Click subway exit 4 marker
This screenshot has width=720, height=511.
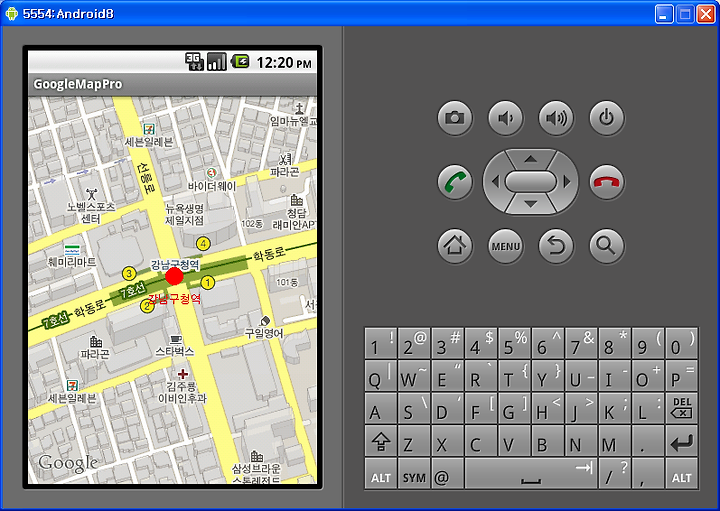(x=203, y=244)
